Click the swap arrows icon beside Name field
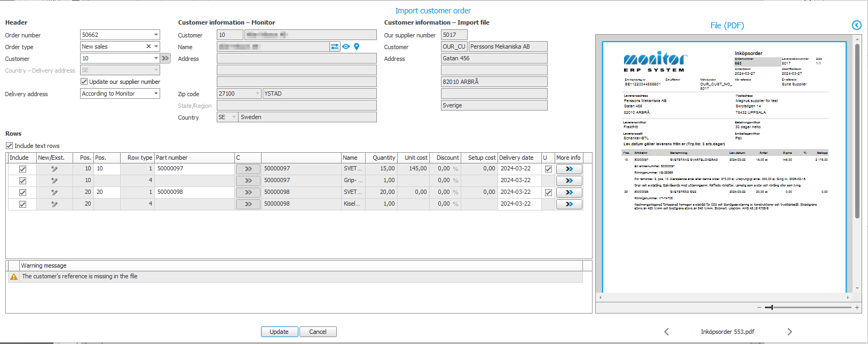 pyautogui.click(x=335, y=47)
